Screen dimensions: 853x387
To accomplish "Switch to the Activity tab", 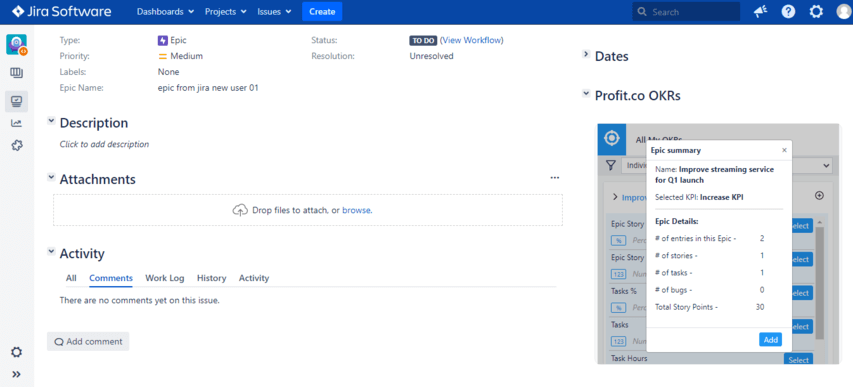I will click(254, 278).
